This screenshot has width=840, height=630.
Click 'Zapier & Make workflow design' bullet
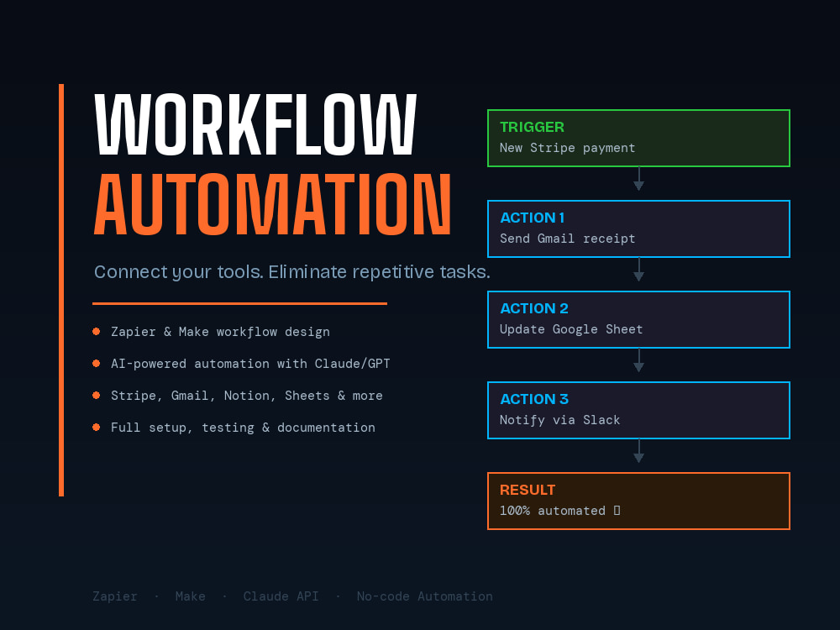tap(220, 332)
